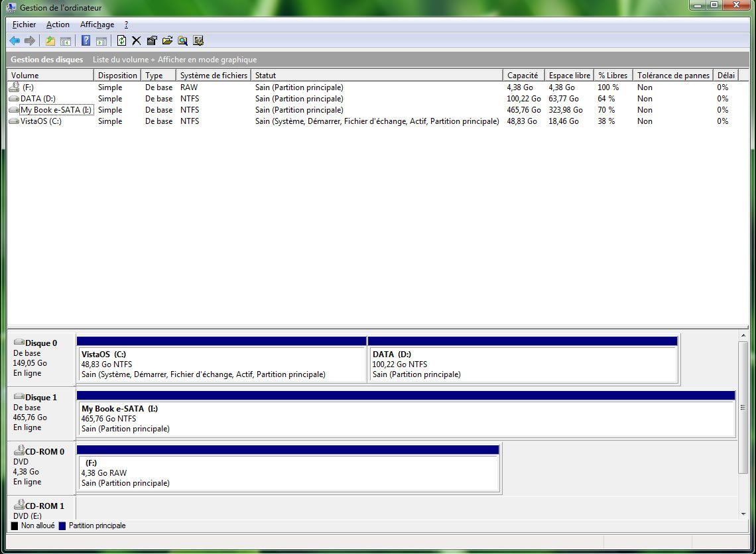
Task: Open Properties via toolbar icon
Action: tap(152, 41)
